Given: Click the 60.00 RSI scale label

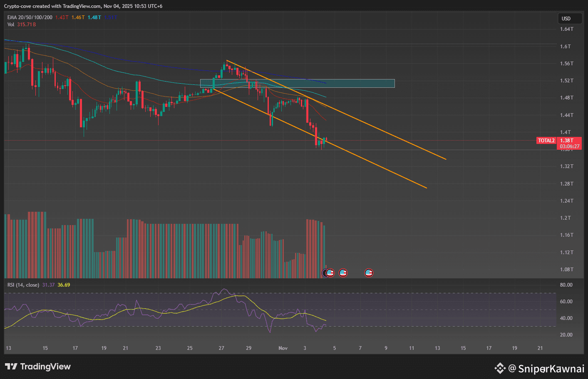Looking at the screenshot, I should 566,302.
